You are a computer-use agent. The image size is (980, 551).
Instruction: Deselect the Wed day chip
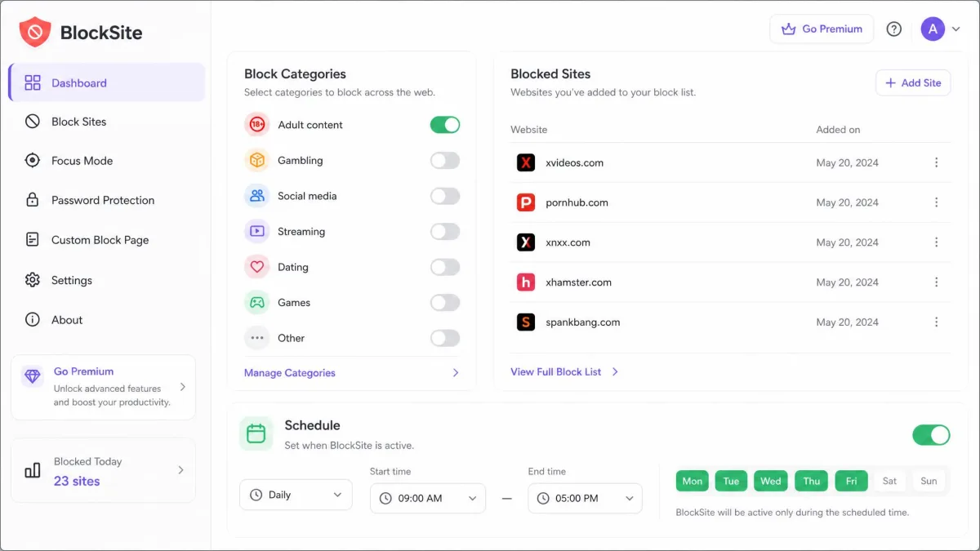pyautogui.click(x=771, y=481)
